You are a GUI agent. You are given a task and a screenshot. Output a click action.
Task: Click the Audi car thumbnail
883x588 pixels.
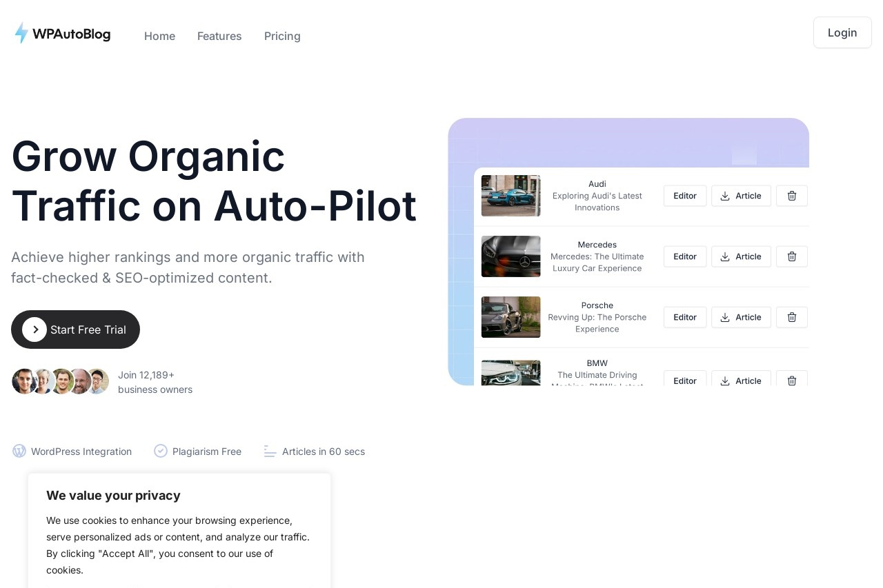click(511, 196)
